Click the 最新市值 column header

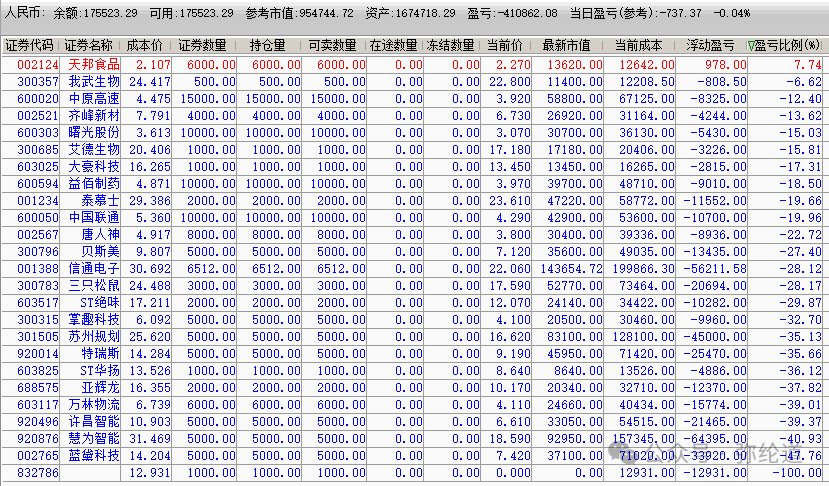pos(566,45)
